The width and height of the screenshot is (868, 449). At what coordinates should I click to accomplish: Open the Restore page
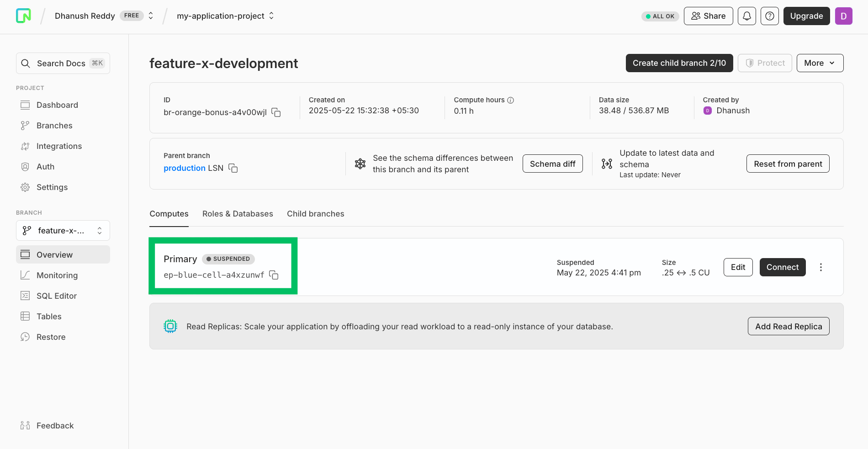tap(51, 337)
